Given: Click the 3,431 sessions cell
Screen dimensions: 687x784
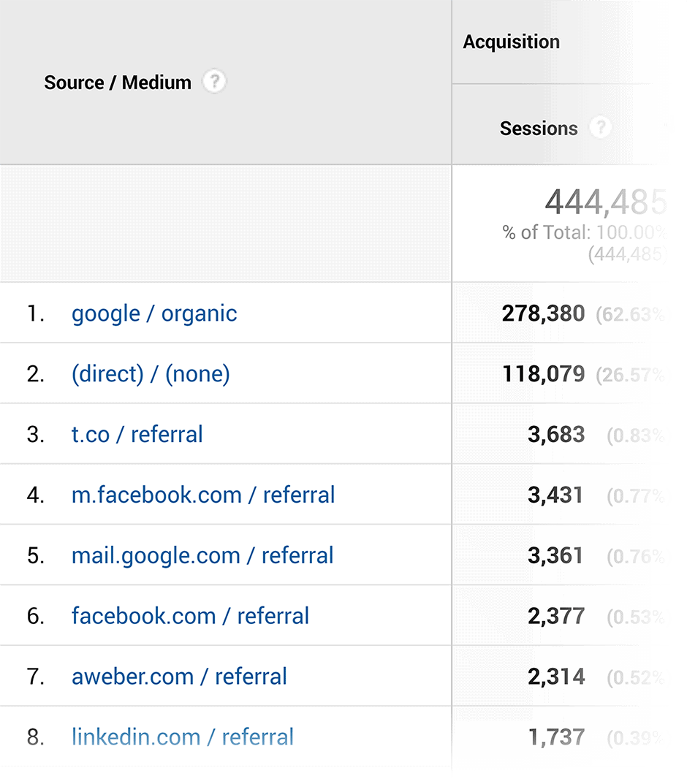Looking at the screenshot, I should coord(555,495).
